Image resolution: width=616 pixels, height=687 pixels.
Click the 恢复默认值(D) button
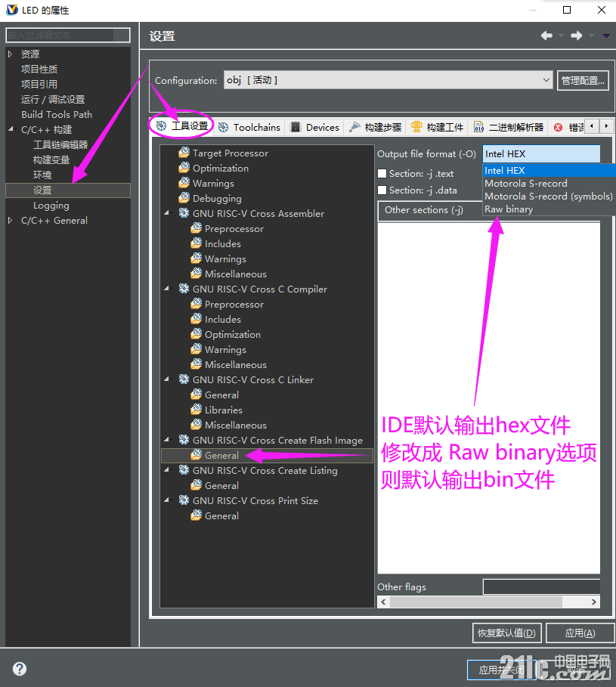coord(506,633)
